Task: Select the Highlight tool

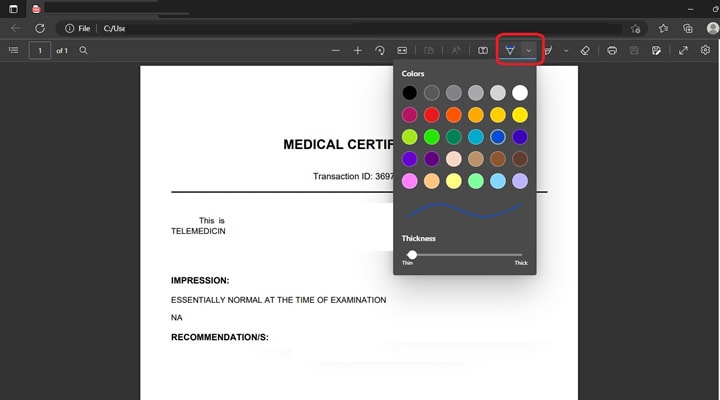Action: (548, 51)
